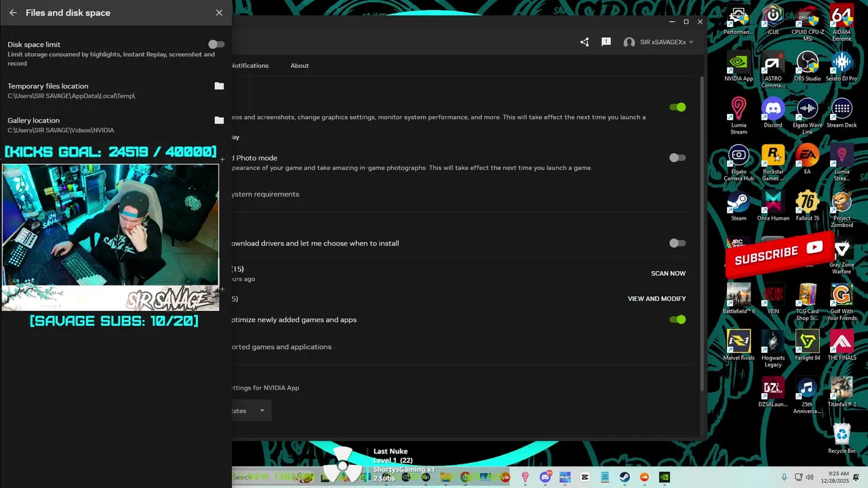The width and height of the screenshot is (868, 488).
Task: Open the Recycle Bin
Action: [x=842, y=439]
